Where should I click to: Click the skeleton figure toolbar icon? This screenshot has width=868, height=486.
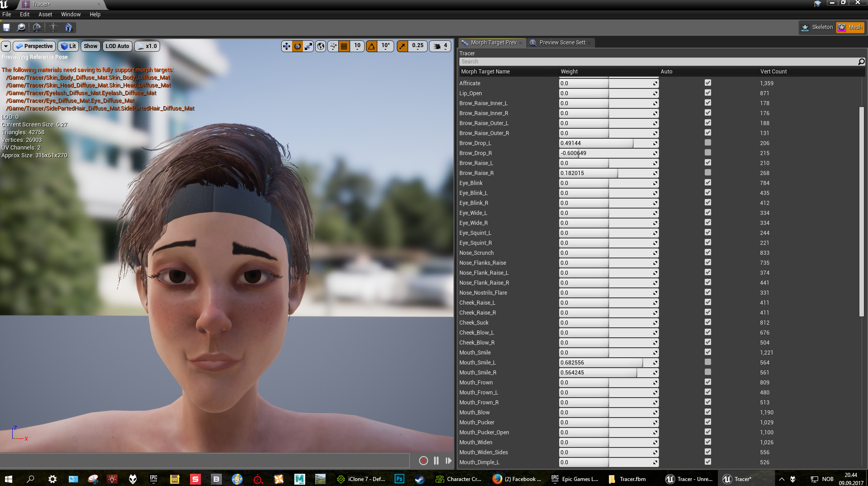53,28
